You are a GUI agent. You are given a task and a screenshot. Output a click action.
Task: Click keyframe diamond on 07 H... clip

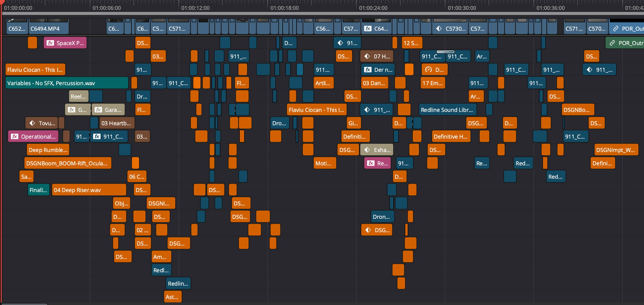(367, 56)
